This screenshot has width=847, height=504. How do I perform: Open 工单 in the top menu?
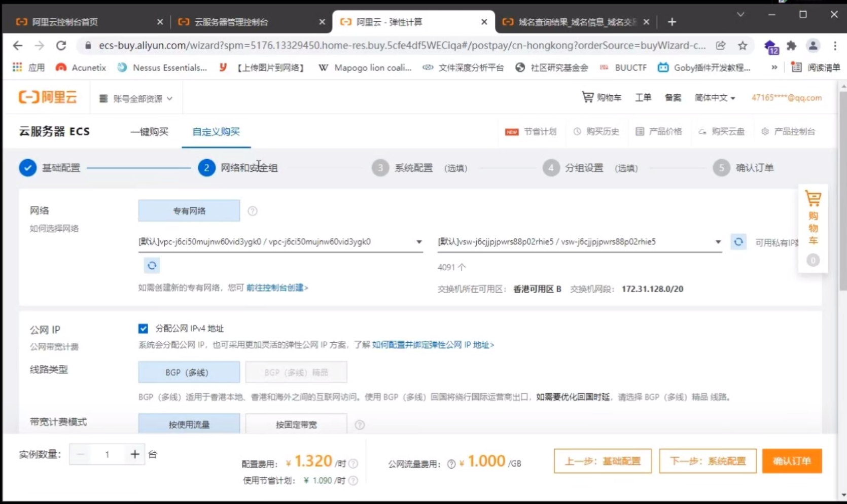pos(643,97)
